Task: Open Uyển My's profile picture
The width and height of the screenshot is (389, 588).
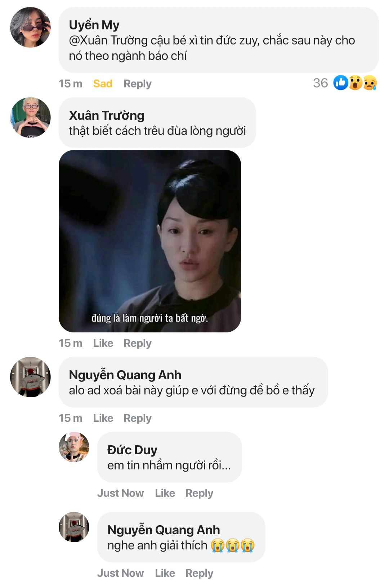Action: [x=30, y=27]
